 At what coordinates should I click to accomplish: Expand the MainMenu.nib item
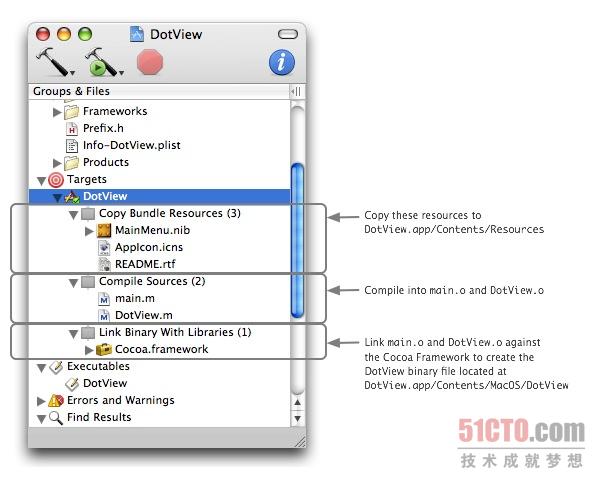coord(89,231)
